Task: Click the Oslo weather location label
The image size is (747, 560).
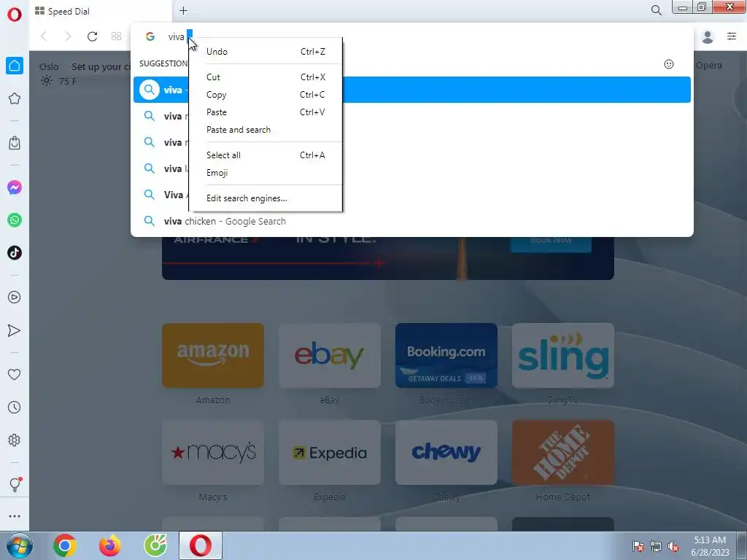Action: coord(49,66)
